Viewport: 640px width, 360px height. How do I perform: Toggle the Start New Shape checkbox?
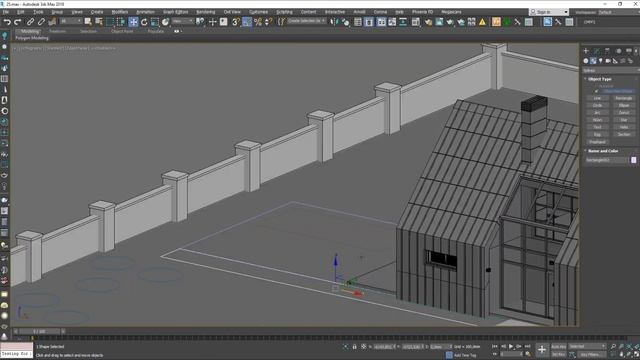point(596,91)
